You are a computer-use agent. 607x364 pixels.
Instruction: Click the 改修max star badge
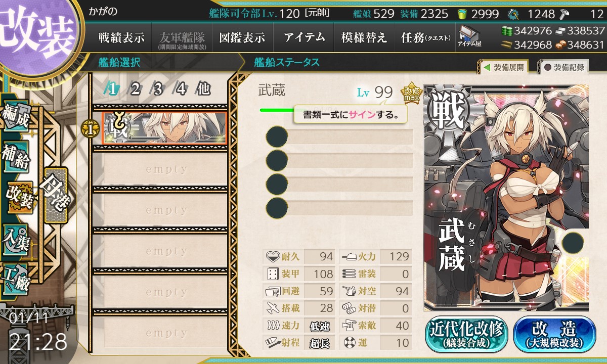coord(410,92)
